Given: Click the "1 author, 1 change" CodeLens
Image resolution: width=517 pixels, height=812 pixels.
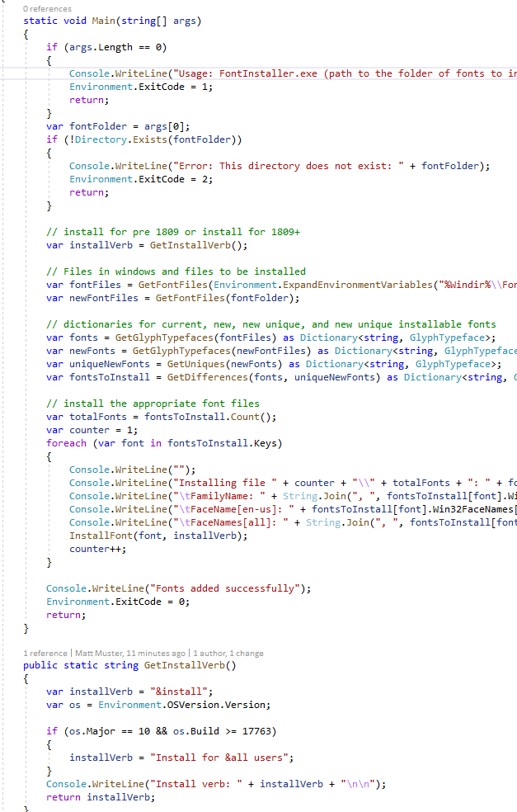Looking at the screenshot, I should pos(228,653).
